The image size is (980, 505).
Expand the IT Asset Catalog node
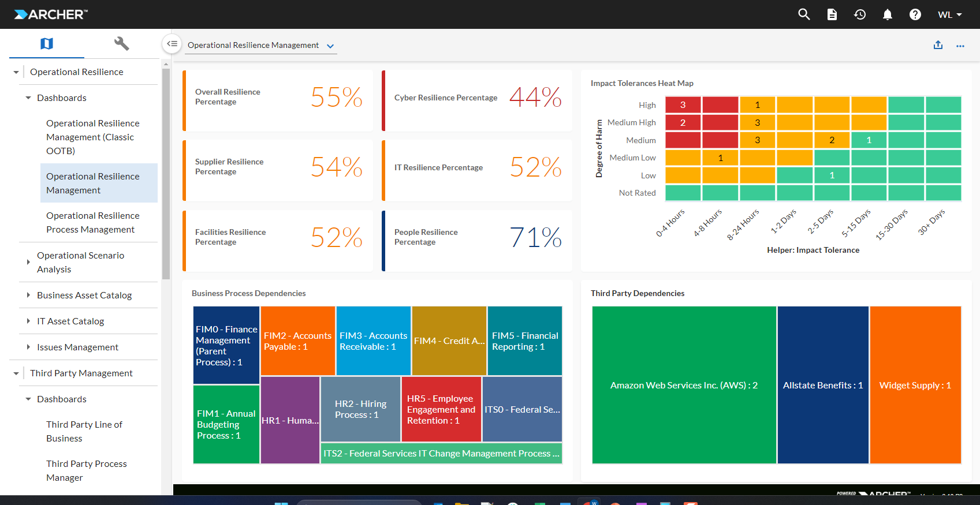tap(28, 321)
